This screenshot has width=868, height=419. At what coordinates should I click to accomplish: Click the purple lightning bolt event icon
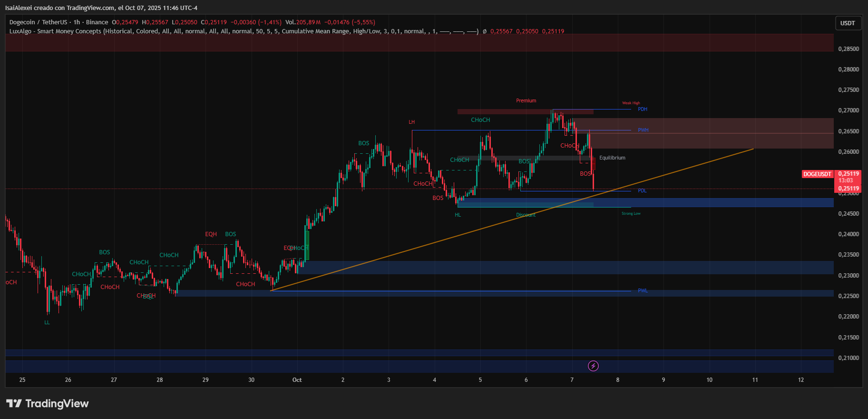pos(593,366)
